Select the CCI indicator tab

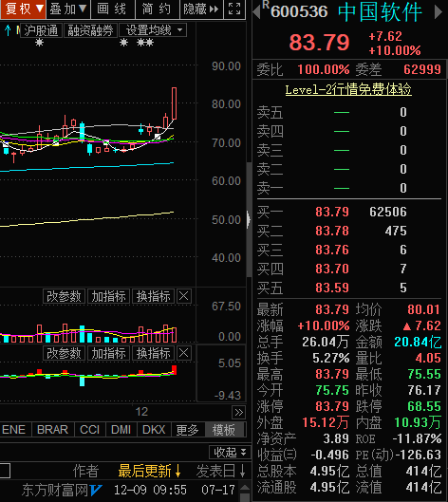tap(89, 429)
